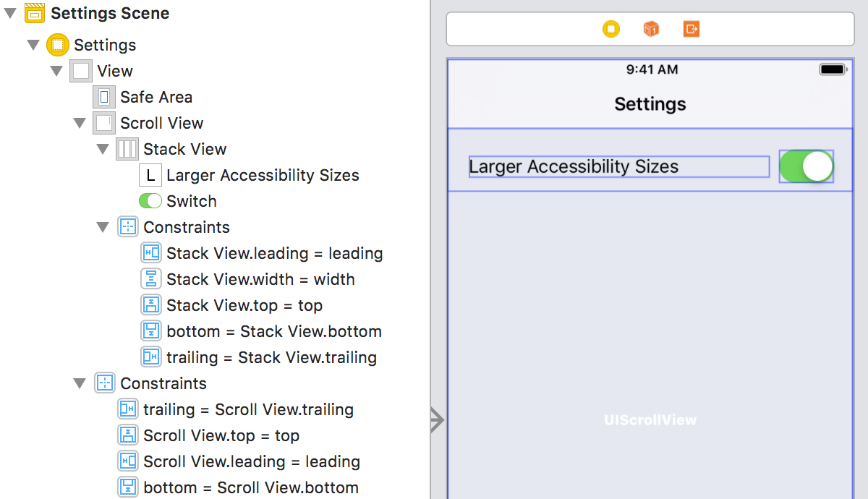Viewport: 868px width, 499px height.
Task: Select the Settings view controller icon
Action: [57, 44]
